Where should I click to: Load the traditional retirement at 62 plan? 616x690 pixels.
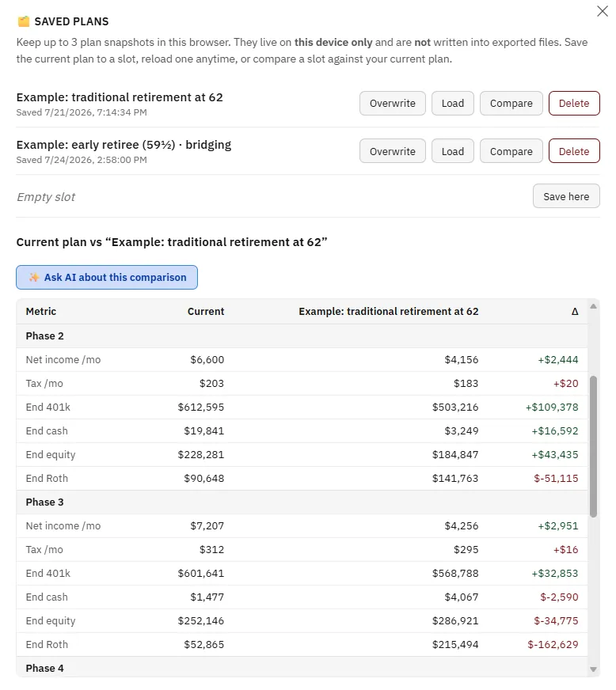(452, 104)
